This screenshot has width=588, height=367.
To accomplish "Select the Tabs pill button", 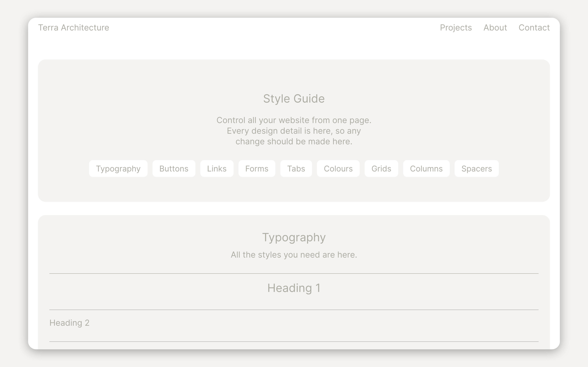I will (x=296, y=169).
